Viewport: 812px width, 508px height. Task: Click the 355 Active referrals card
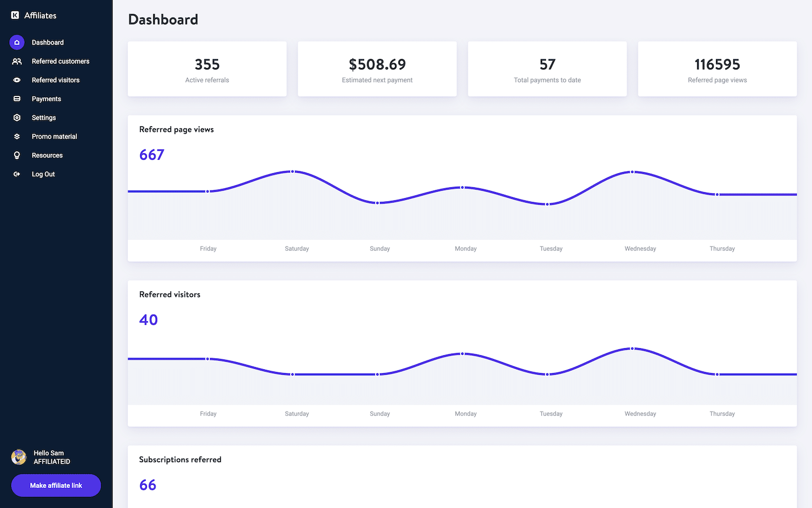(207, 69)
